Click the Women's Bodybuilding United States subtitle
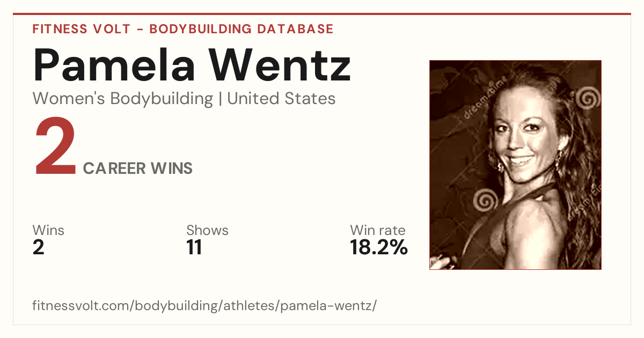 click(184, 99)
